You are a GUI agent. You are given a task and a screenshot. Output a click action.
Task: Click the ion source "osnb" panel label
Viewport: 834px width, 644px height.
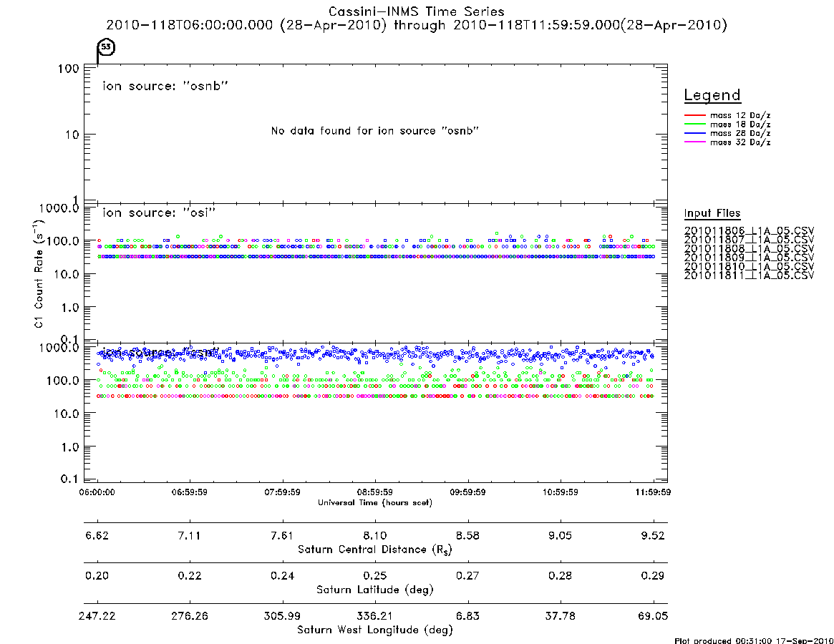(165, 86)
